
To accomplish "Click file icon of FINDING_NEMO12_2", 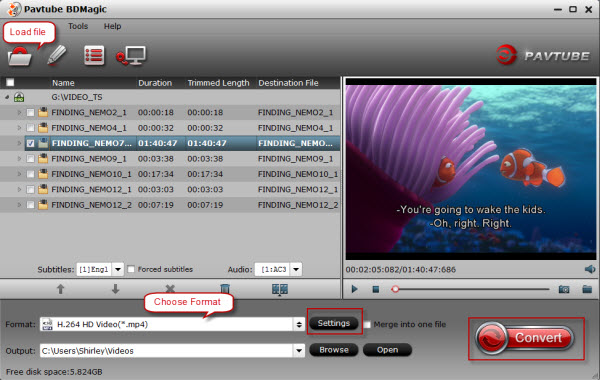I will (x=43, y=205).
